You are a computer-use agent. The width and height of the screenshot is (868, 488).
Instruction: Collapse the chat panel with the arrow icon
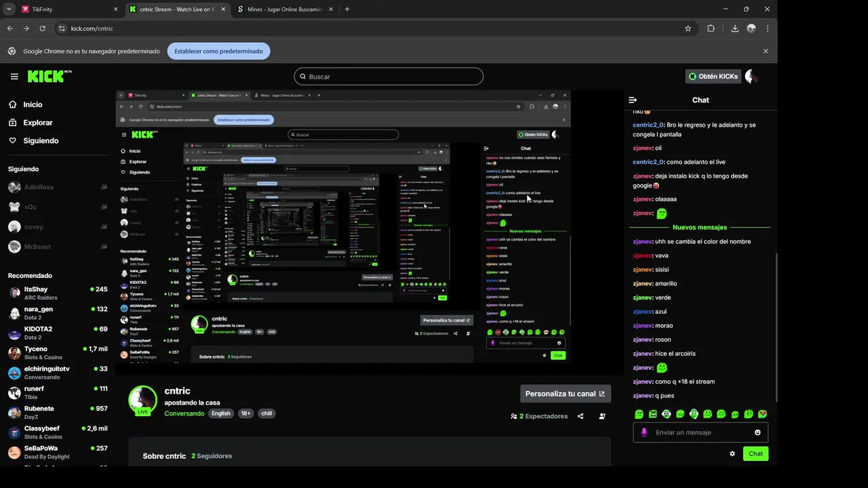pyautogui.click(x=633, y=100)
